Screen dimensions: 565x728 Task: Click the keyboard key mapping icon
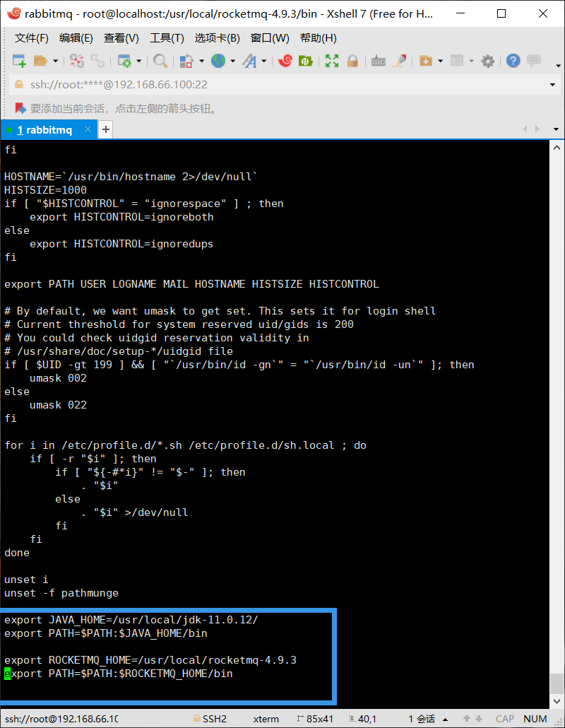pos(379,61)
